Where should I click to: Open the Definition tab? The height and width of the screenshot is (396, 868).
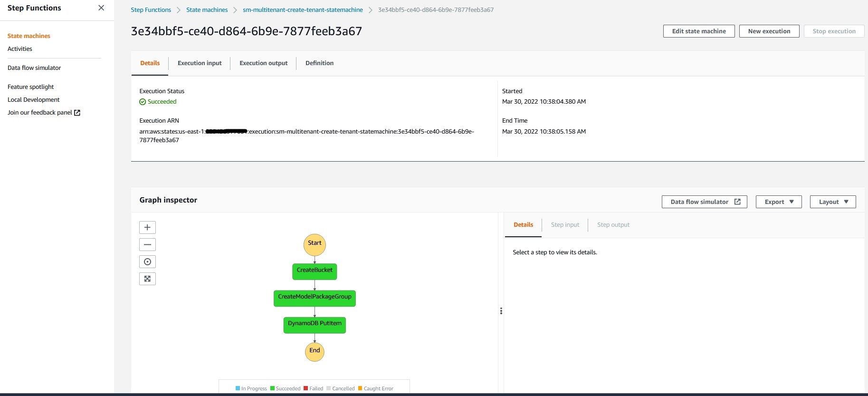coord(319,63)
